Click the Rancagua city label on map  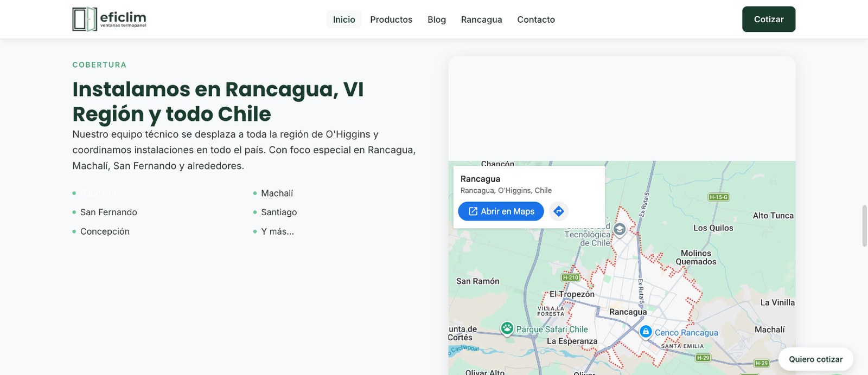pos(628,312)
